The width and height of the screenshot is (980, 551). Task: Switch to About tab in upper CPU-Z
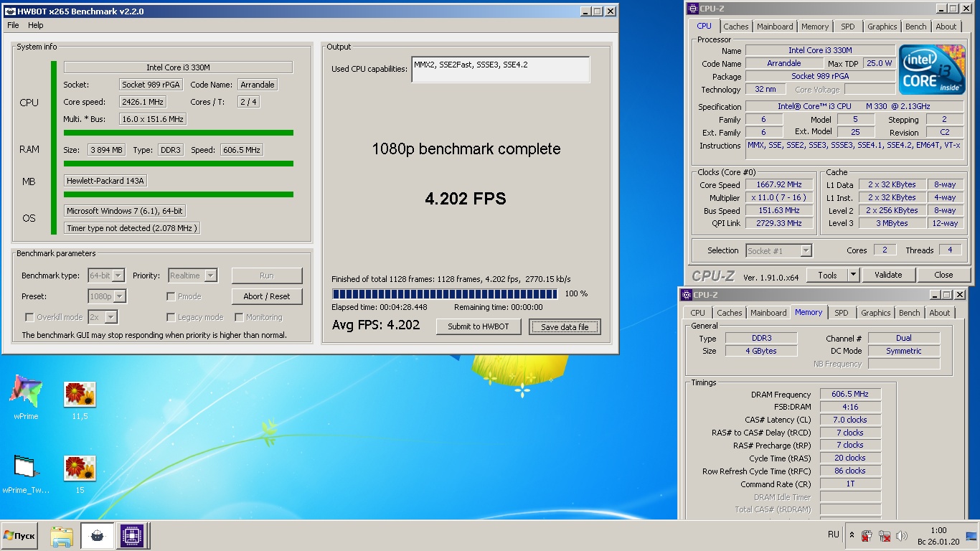tap(946, 27)
